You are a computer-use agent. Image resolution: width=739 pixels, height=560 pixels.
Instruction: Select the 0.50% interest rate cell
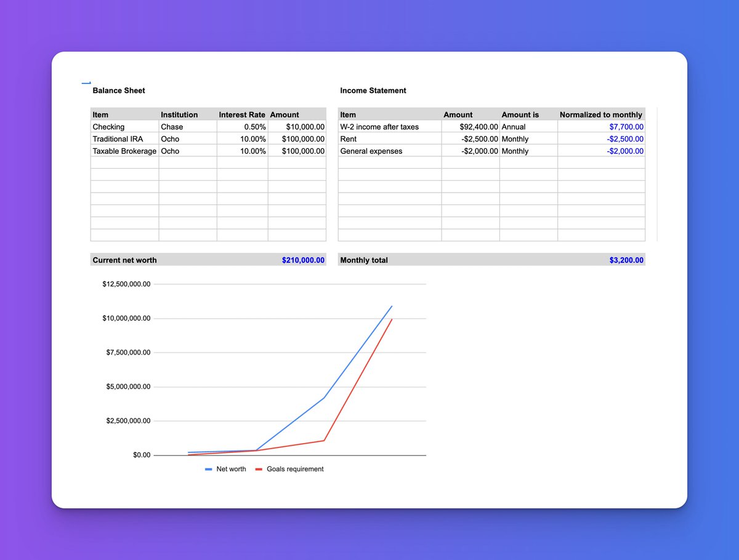pyautogui.click(x=242, y=127)
